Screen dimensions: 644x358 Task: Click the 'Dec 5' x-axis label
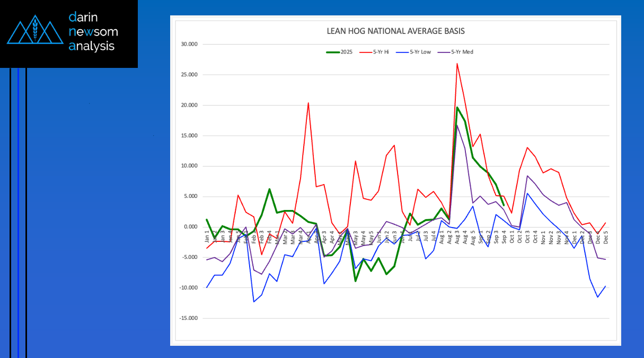[x=605, y=238]
